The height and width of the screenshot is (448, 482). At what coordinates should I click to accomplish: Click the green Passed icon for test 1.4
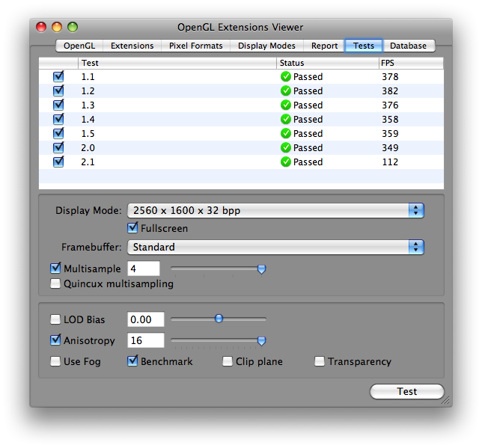click(x=286, y=119)
